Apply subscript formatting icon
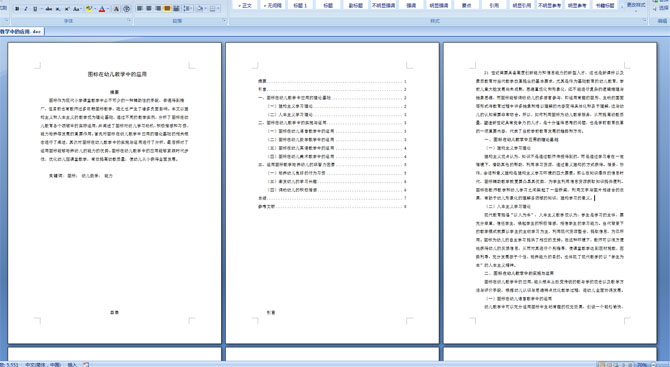This screenshot has width=670, height=367. point(58,9)
